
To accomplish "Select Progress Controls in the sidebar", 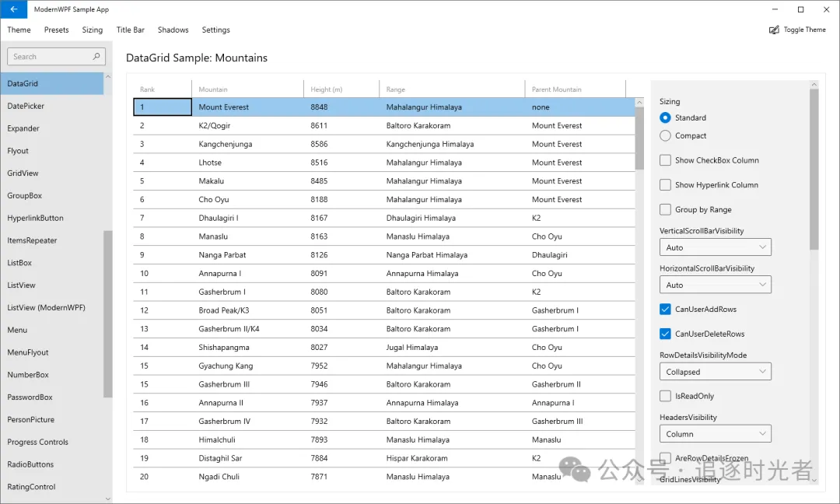I will pos(37,442).
